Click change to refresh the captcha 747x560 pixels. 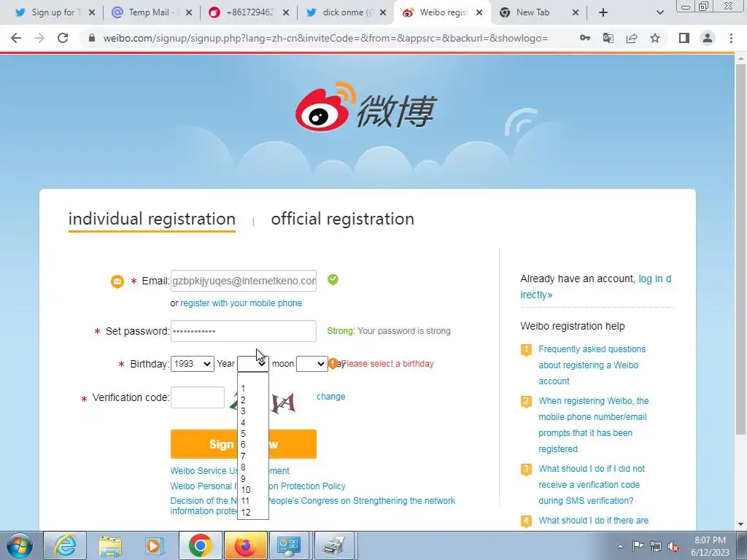coord(331,397)
